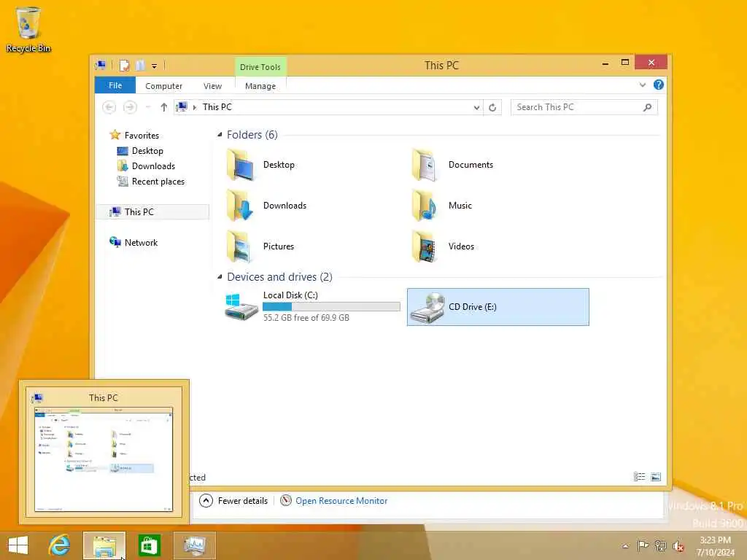Open the Action Center flag icon

click(x=643, y=545)
